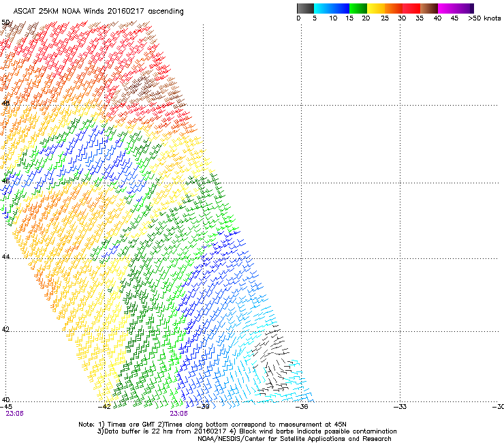Click the cyan-to-blue 5–15 knots color bar segment
The height and width of the screenshot is (443, 504).
(x=332, y=8)
